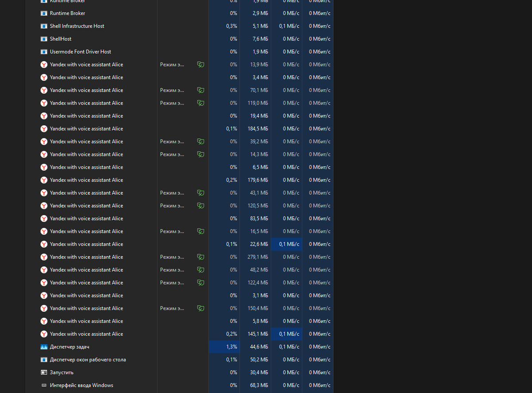
Task: Click the efficiency leaf icon in the 150,4 МБ row
Action: (x=201, y=308)
